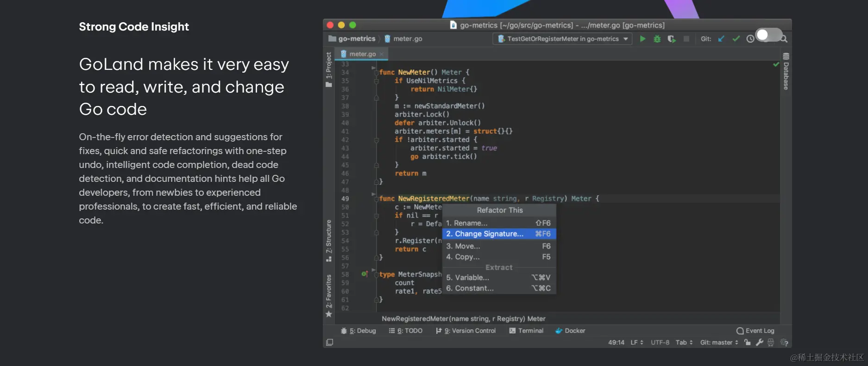Viewport: 868px width, 366px height.
Task: Open the Docker tool window
Action: coord(570,331)
